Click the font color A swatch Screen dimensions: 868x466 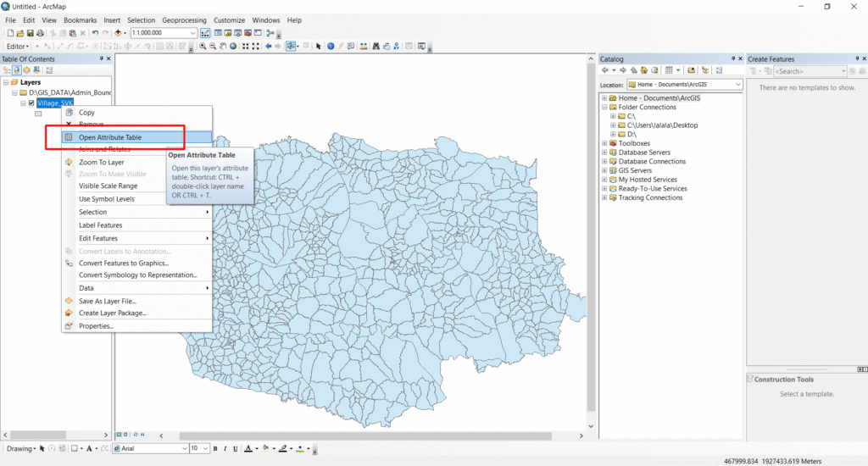[x=248, y=449]
